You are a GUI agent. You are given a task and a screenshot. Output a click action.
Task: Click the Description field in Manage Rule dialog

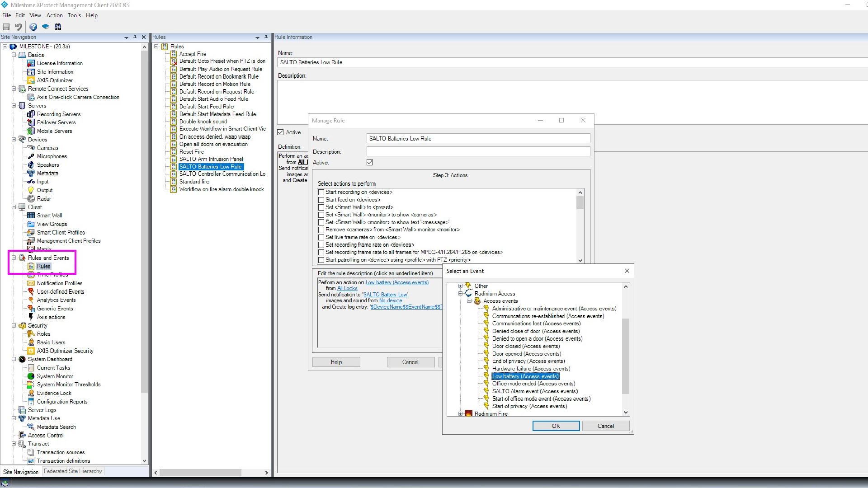478,152
